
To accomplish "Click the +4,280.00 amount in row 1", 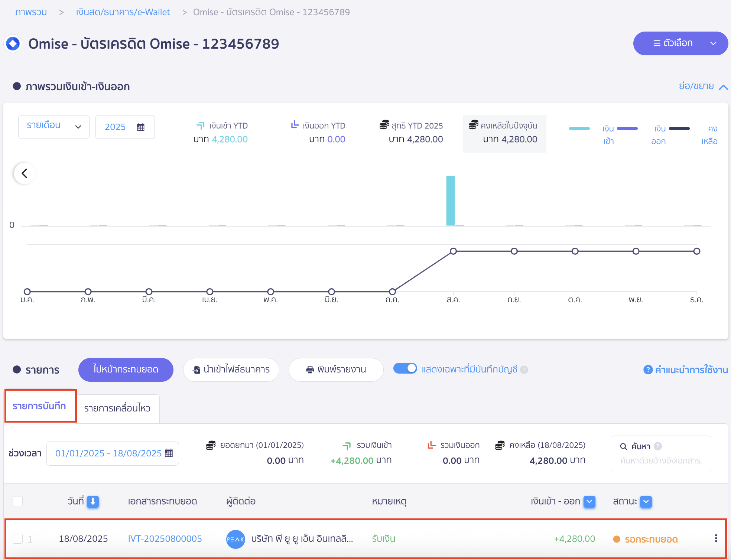I will tap(575, 539).
